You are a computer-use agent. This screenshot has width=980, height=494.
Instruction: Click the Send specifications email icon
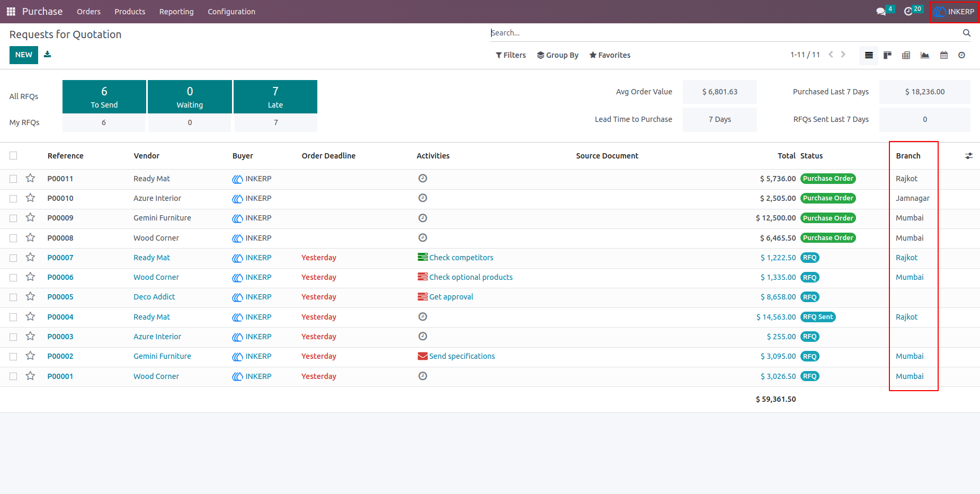[x=423, y=356]
